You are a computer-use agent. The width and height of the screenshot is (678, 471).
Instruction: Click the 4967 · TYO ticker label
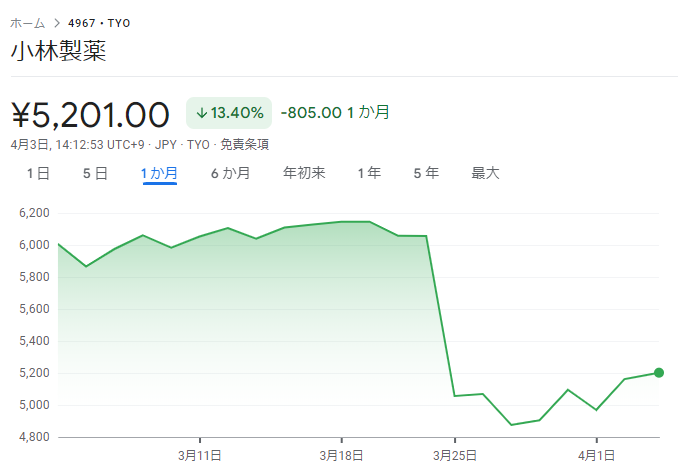98,22
